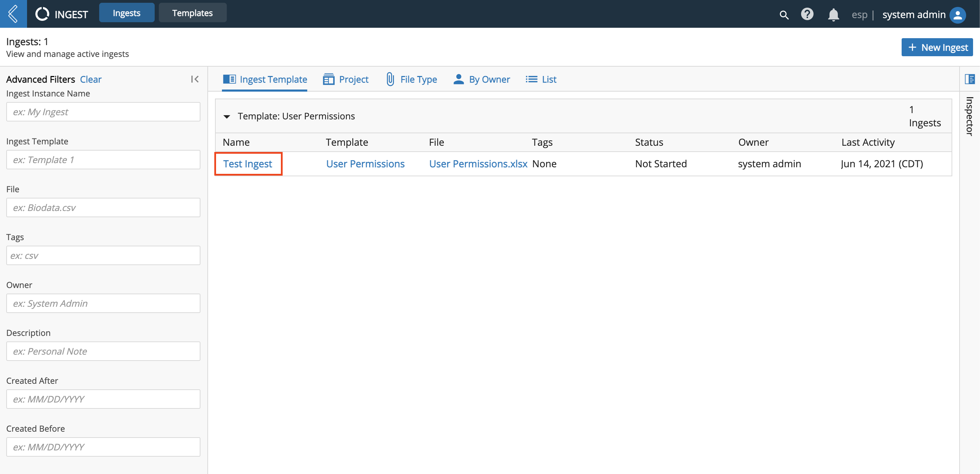This screenshot has width=980, height=474.
Task: Clear the advanced filters
Action: point(91,79)
